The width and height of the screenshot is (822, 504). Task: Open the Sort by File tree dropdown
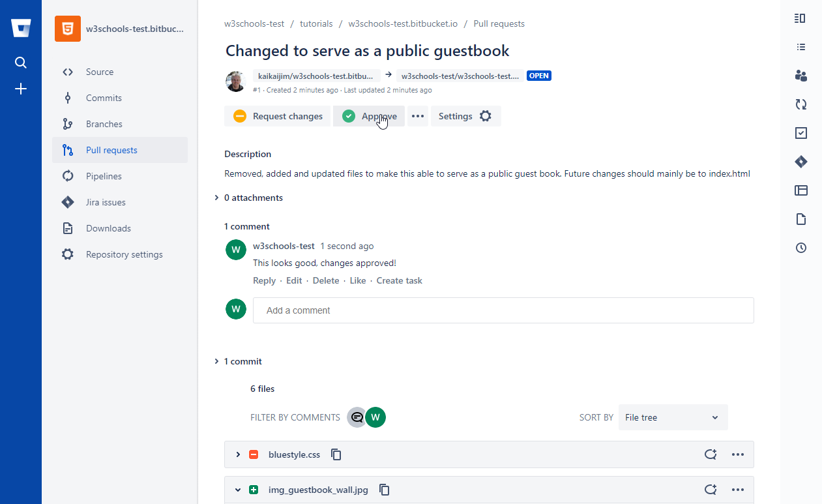coord(672,417)
